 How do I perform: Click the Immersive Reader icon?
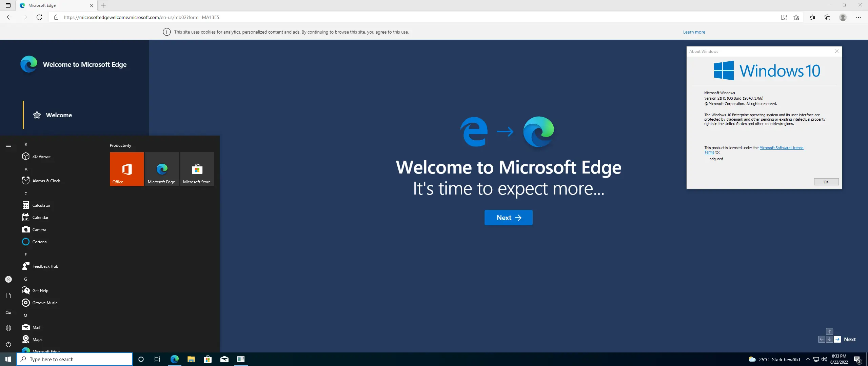point(784,17)
